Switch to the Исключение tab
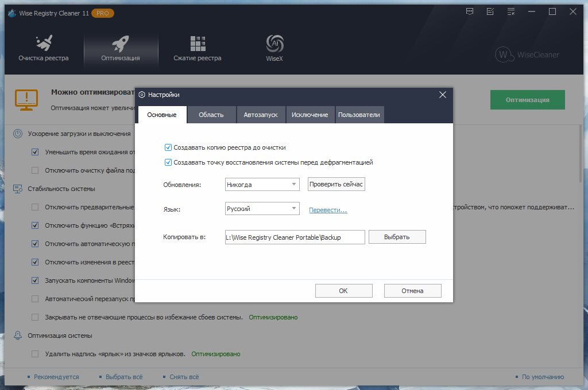The image size is (588, 390). [310, 115]
